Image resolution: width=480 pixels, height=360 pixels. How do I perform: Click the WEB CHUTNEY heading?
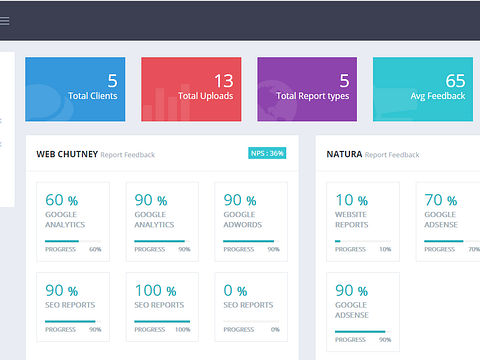[x=67, y=154]
